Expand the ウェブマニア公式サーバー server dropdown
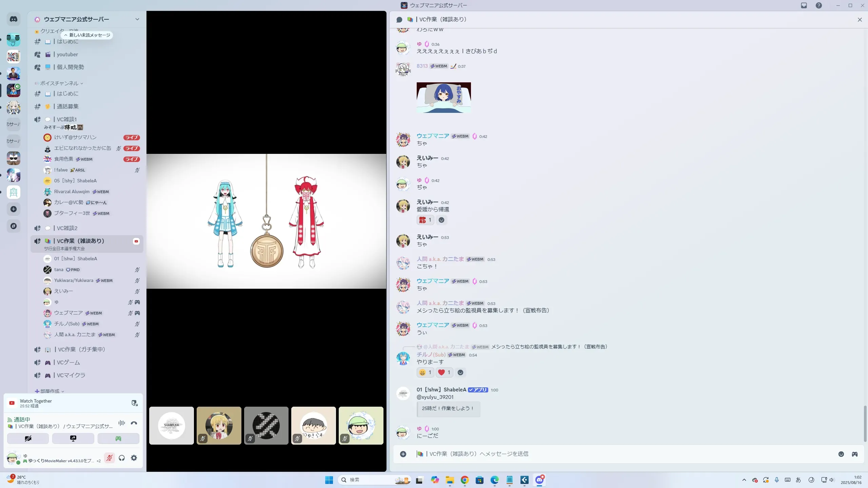 pos(137,19)
